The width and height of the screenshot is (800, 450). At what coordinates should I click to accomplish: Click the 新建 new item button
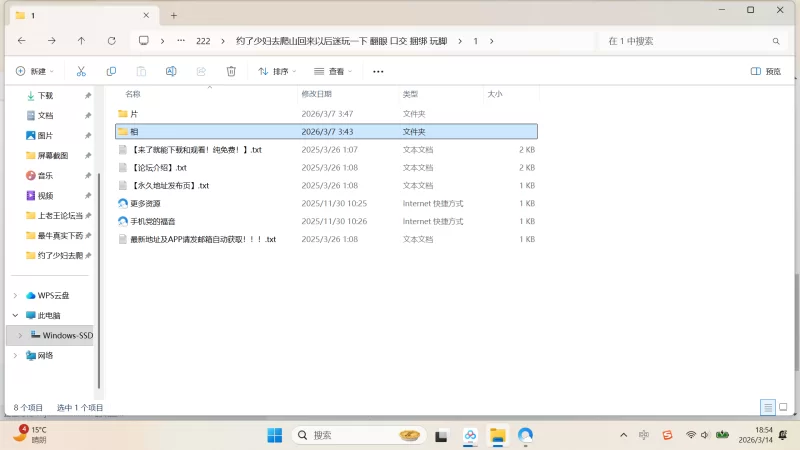tap(34, 71)
